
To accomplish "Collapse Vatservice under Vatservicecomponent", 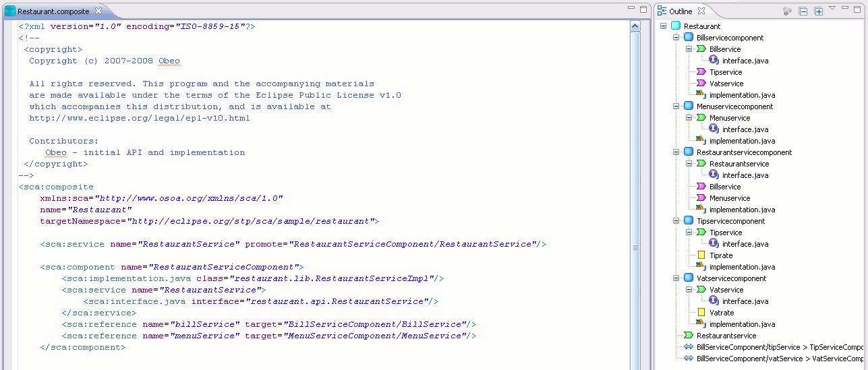I will pos(689,290).
